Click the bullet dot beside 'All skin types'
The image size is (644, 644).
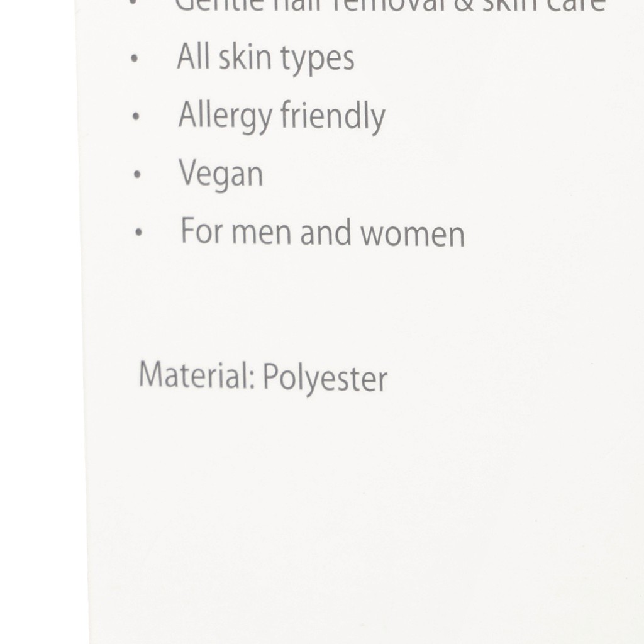[134, 58]
